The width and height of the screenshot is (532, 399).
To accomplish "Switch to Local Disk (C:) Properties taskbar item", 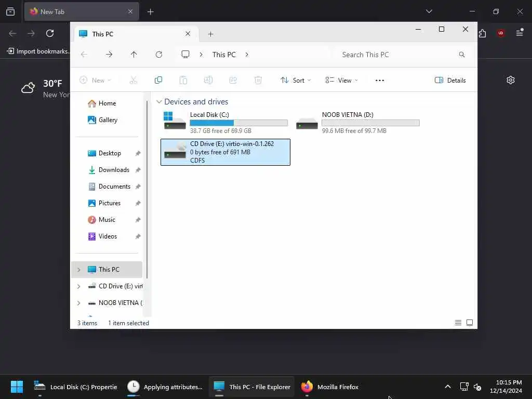I will coord(75,387).
